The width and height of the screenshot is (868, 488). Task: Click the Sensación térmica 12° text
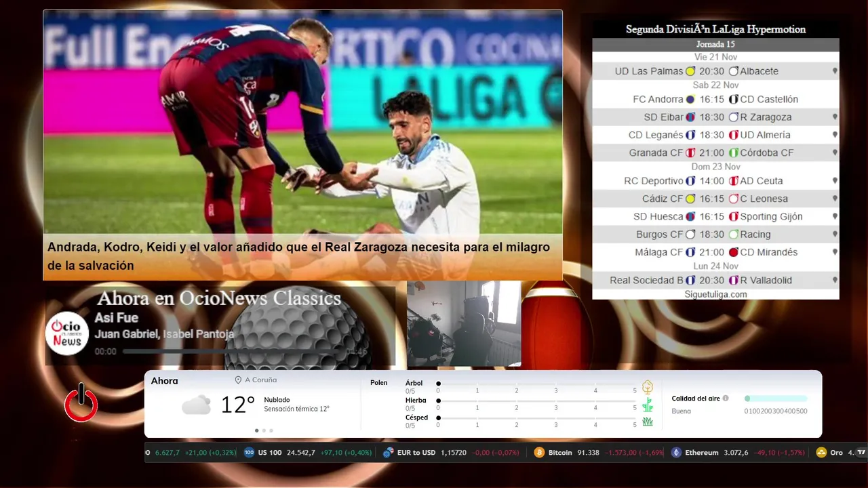pos(296,409)
